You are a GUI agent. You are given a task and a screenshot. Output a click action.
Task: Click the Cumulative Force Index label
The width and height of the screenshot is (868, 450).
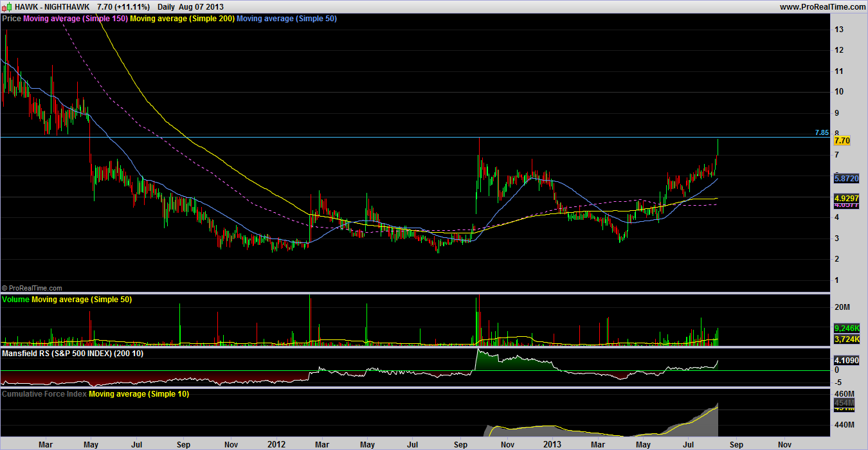coord(44,394)
